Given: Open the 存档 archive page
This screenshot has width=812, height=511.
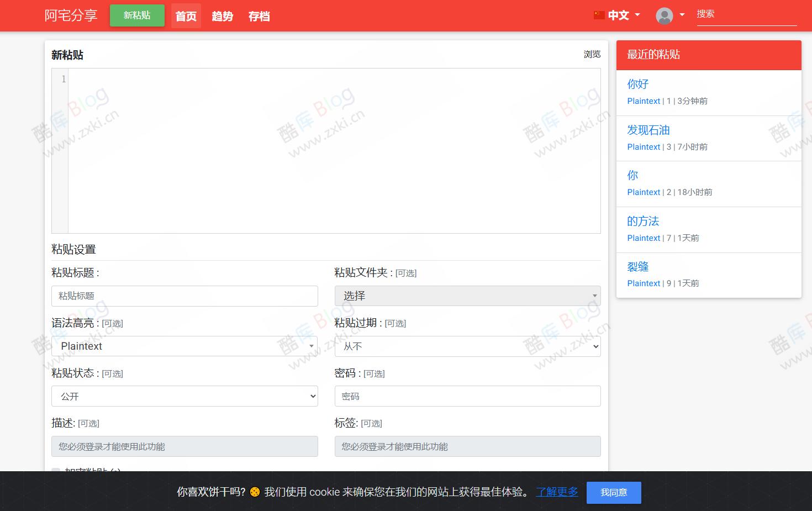Looking at the screenshot, I should [x=259, y=17].
